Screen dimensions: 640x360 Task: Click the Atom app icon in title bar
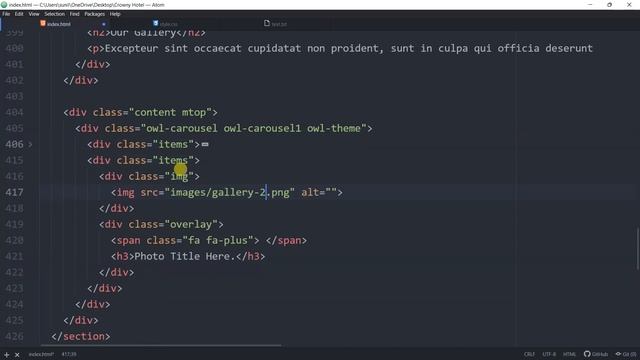coord(4,5)
